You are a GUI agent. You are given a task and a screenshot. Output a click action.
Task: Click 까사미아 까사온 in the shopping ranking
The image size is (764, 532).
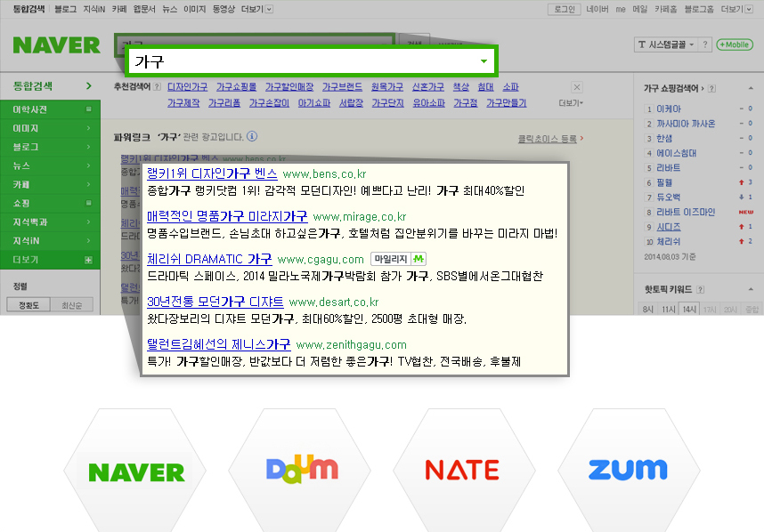point(686,124)
